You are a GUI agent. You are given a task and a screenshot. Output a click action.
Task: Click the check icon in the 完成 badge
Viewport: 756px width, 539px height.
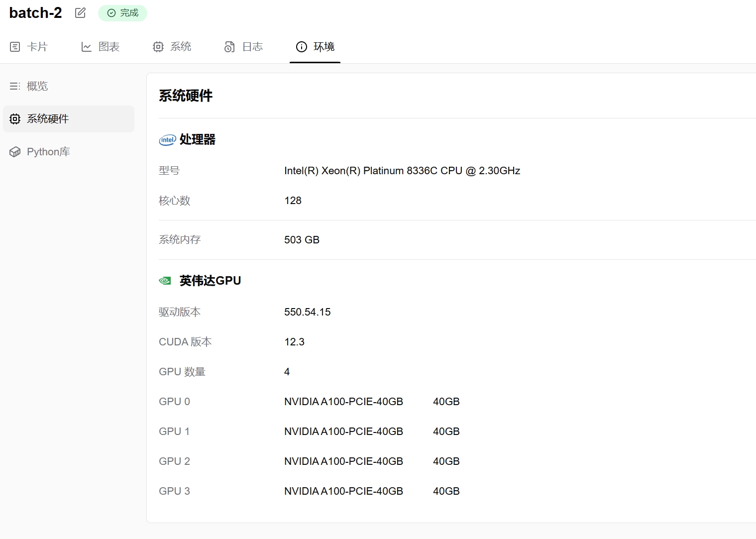pos(111,13)
